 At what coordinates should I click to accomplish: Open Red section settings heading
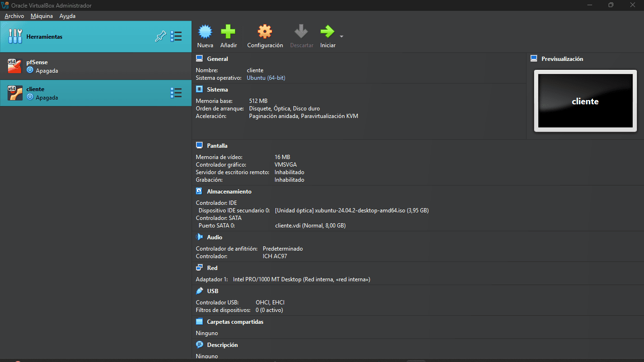[x=212, y=268]
